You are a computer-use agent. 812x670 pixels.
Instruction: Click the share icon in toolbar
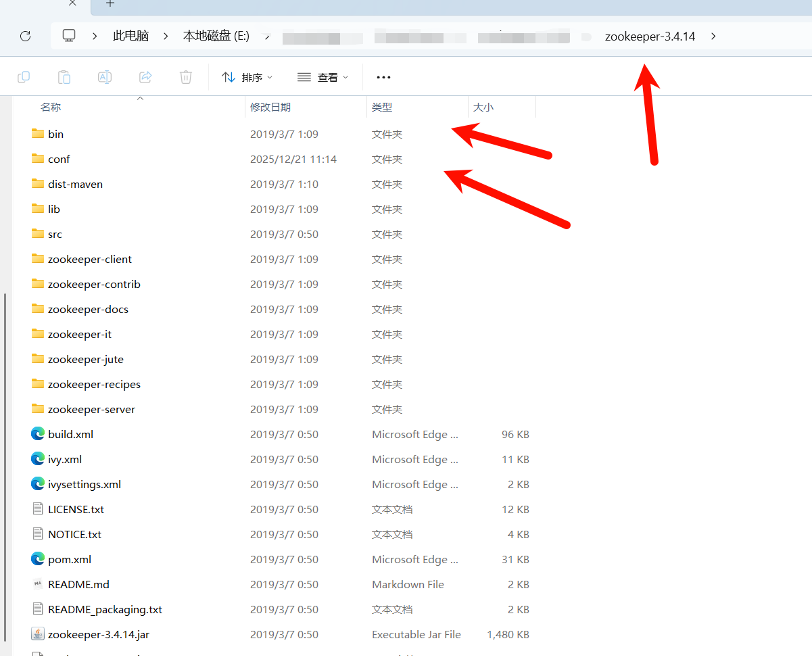point(145,77)
